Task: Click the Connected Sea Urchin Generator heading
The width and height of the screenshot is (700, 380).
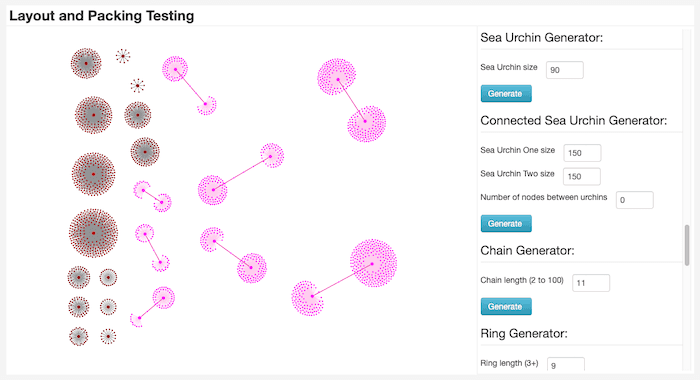Action: coord(574,121)
